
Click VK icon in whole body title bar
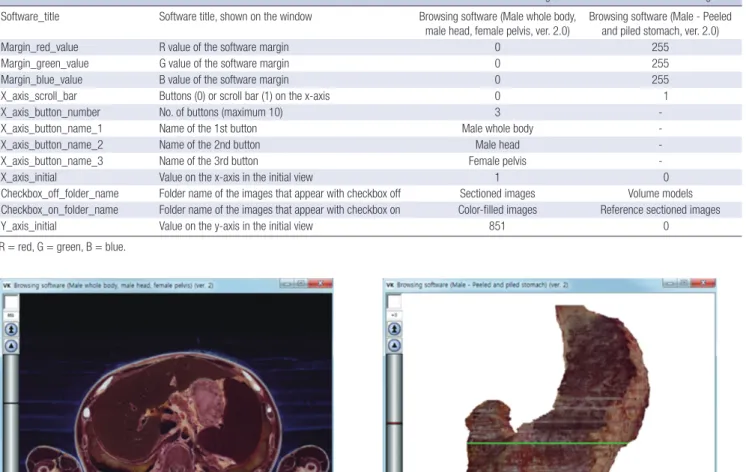[7, 285]
